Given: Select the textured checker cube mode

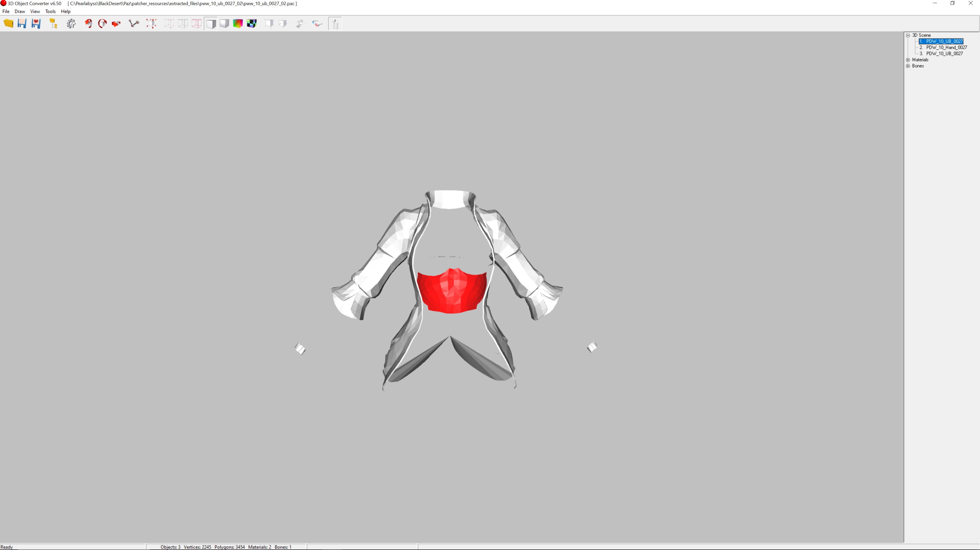Looking at the screenshot, I should (x=252, y=23).
